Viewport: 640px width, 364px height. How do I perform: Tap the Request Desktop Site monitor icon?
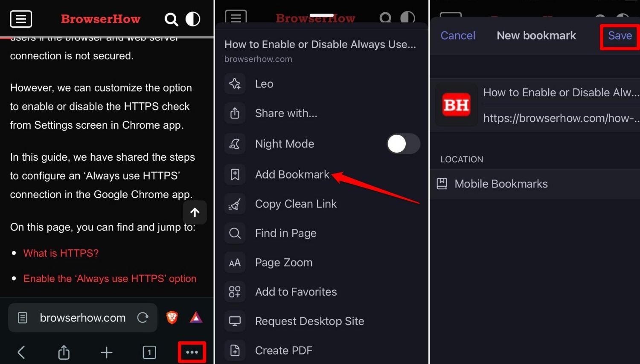click(235, 321)
